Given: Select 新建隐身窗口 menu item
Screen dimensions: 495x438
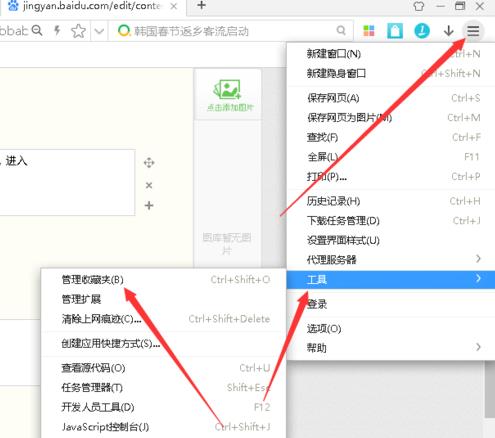Looking at the screenshot, I should (x=391, y=73).
